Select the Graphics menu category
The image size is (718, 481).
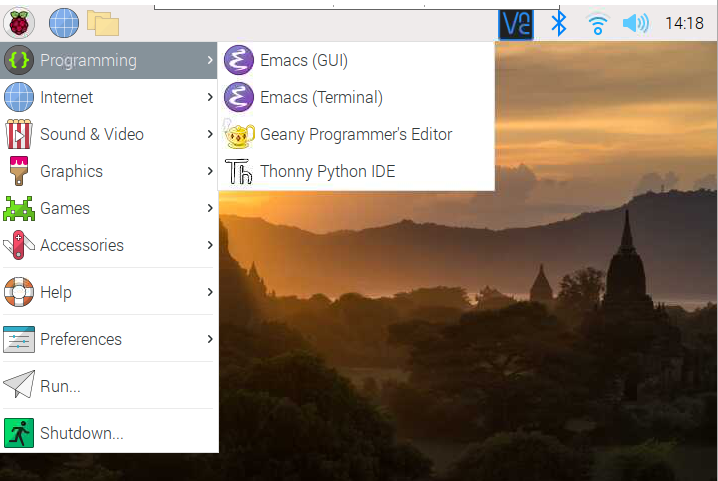(x=109, y=171)
